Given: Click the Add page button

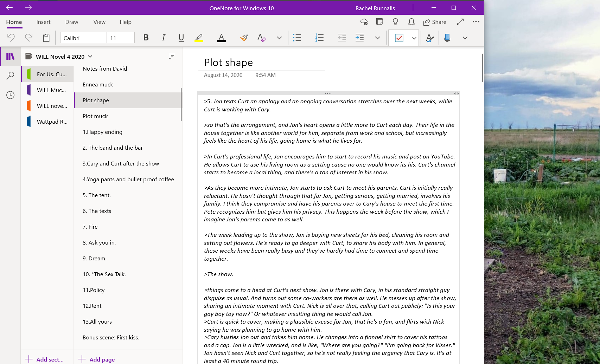Looking at the screenshot, I should click(97, 359).
